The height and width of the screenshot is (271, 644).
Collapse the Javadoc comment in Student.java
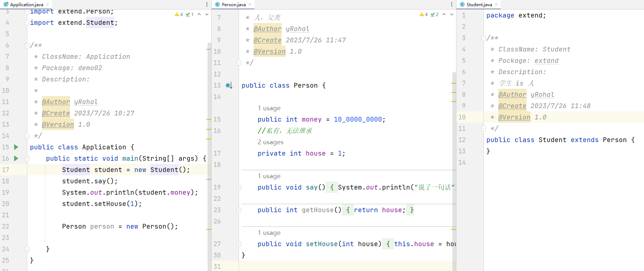point(483,38)
